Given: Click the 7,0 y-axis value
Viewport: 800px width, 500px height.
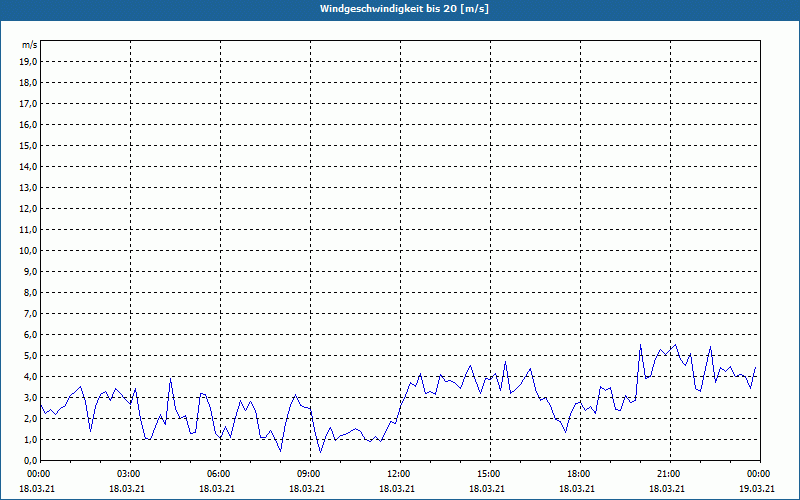Looking at the screenshot, I should 30,313.
